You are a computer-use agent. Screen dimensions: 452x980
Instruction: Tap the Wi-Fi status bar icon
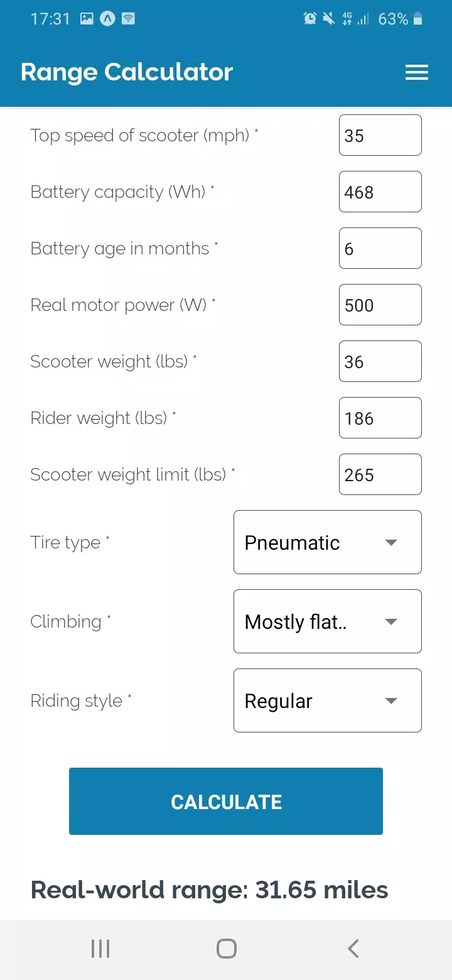pos(127,19)
